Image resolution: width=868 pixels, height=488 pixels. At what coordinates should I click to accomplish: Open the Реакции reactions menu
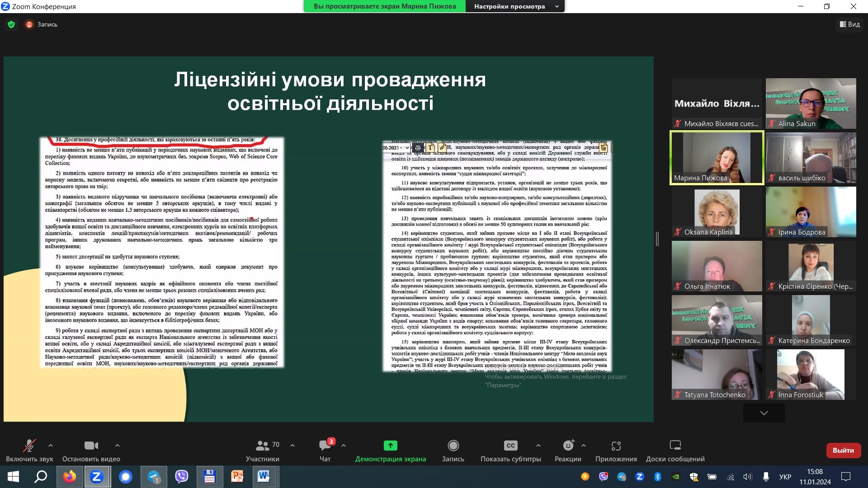[568, 450]
